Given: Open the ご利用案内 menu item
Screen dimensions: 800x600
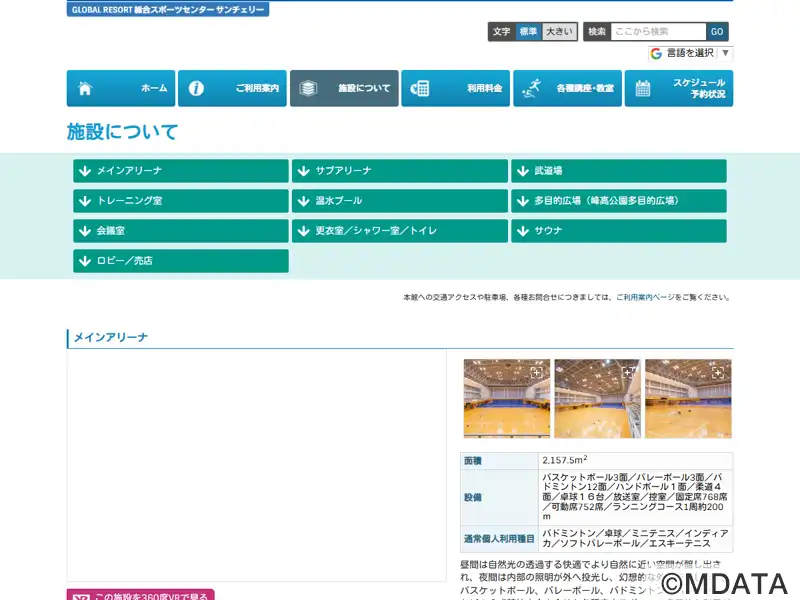Looking at the screenshot, I should (x=232, y=88).
